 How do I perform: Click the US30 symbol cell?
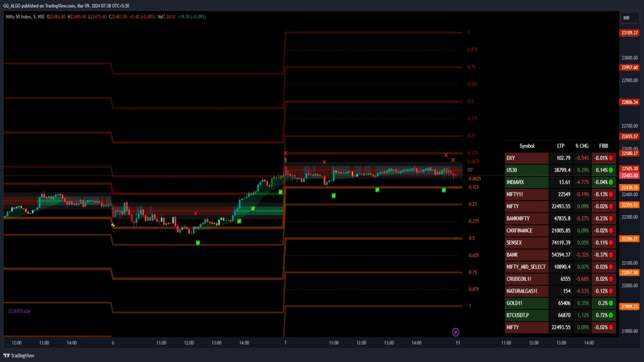(x=527, y=170)
